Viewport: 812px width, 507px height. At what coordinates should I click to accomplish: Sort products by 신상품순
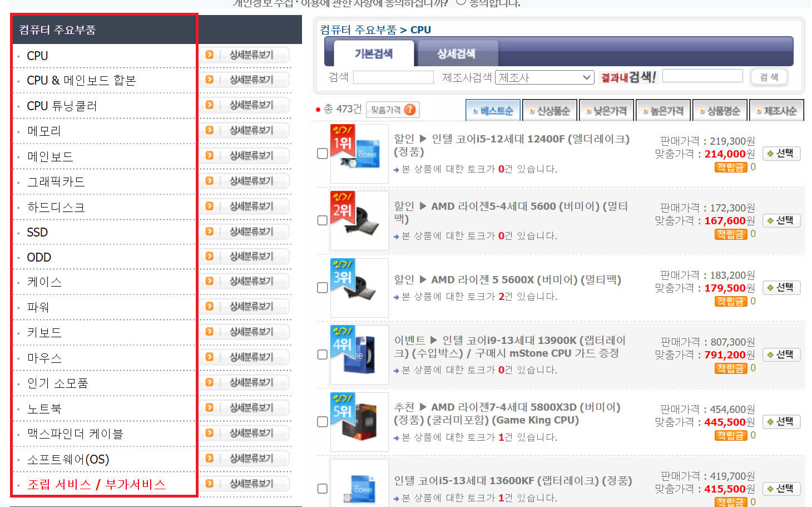pyautogui.click(x=549, y=111)
